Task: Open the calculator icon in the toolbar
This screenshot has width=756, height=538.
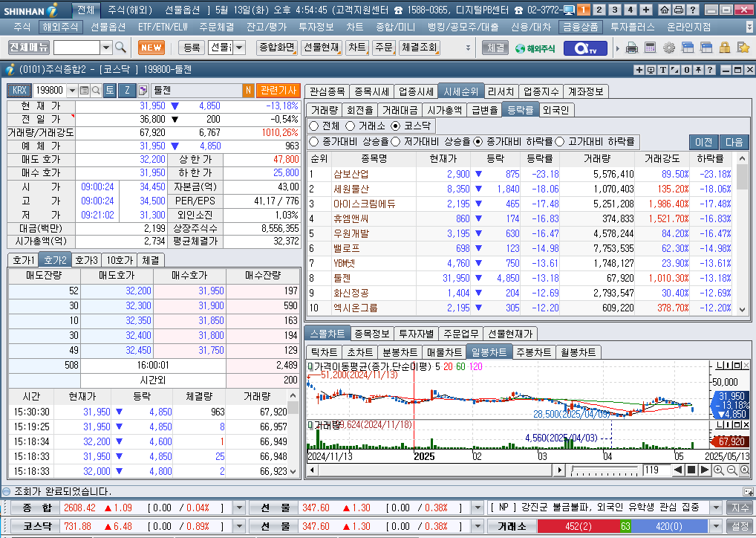Action: pyautogui.click(x=651, y=48)
